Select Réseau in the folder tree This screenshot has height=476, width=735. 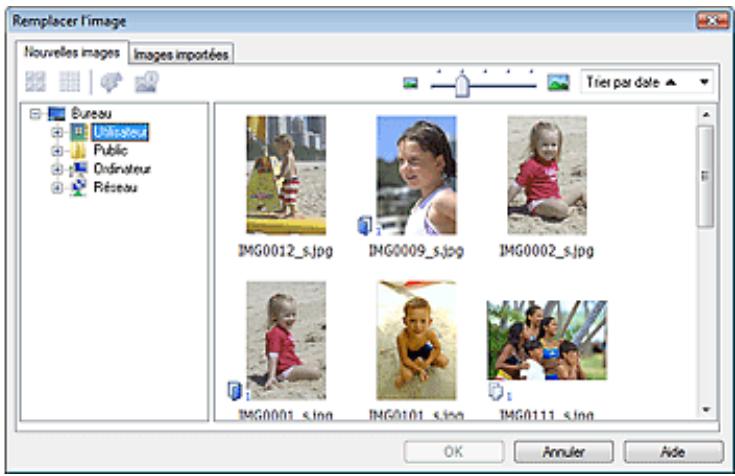[x=115, y=187]
